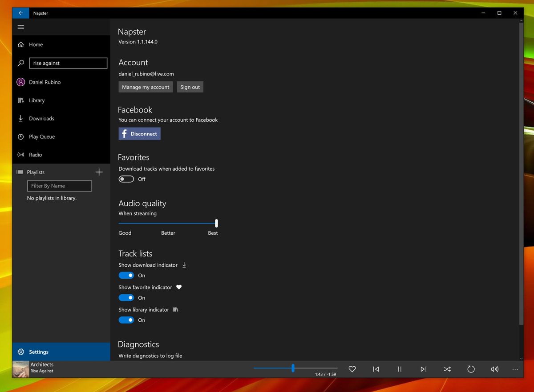Favorite the current track with the heart icon

352,369
